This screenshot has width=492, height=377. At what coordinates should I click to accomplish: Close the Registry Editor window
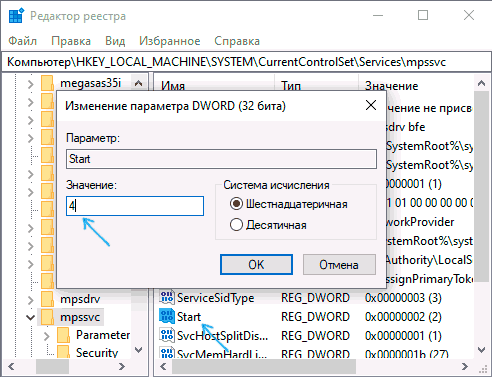[x=469, y=15]
